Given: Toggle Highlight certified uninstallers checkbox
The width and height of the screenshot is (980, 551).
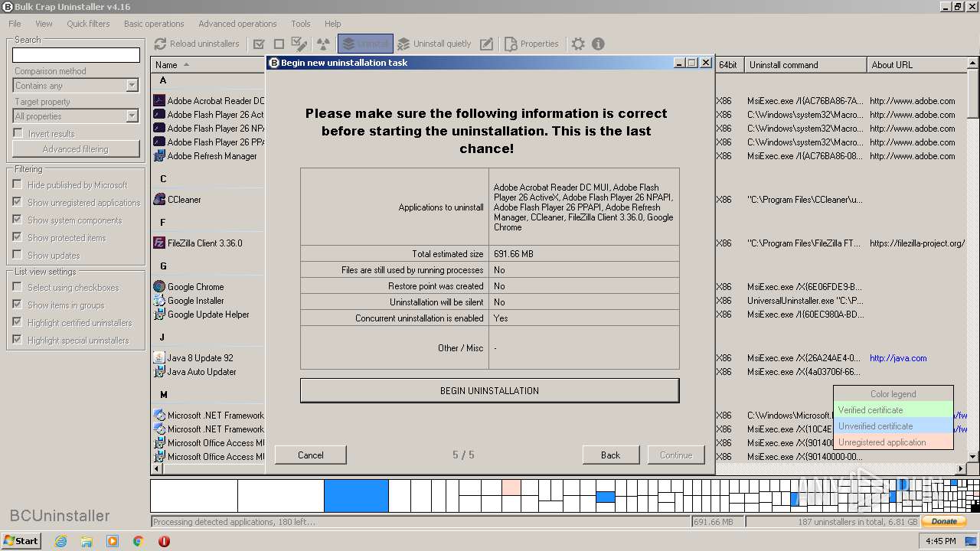Looking at the screenshot, I should click(x=18, y=322).
